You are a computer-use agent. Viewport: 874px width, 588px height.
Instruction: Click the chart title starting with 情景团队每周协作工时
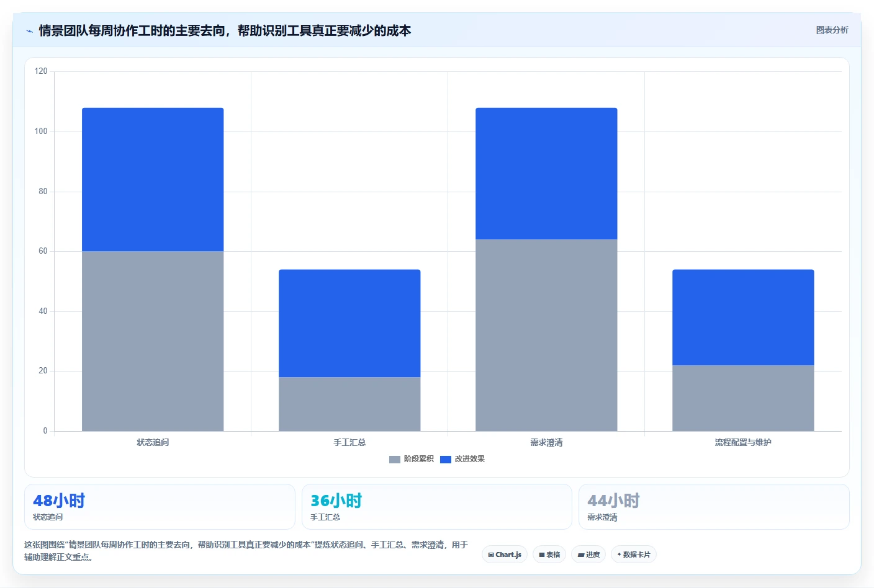pyautogui.click(x=225, y=30)
